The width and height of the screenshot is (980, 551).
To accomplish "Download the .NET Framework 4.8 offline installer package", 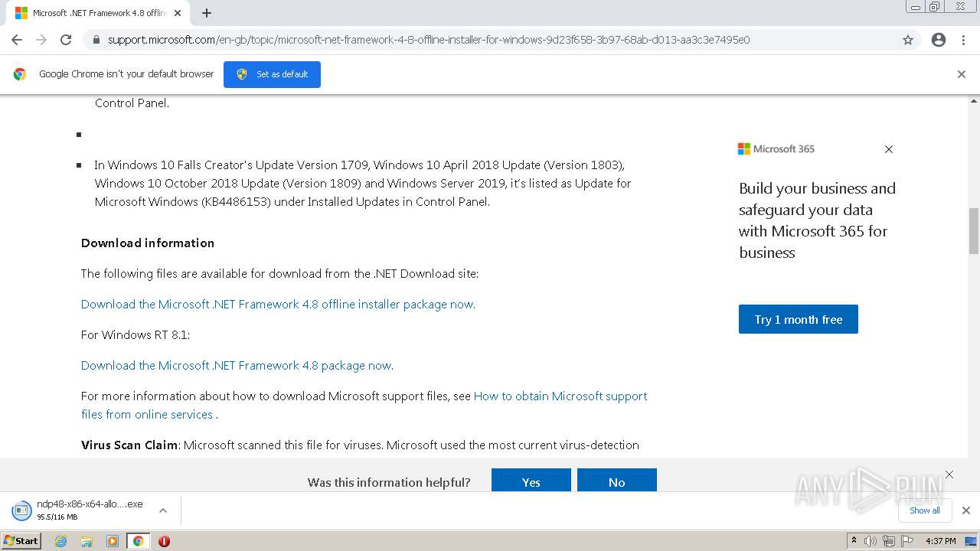I will 278,304.
